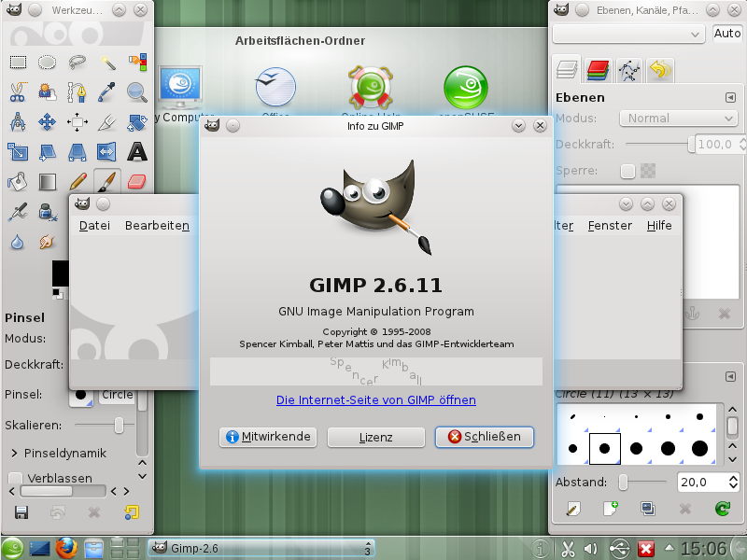Select the Shear tool
The width and height of the screenshot is (747, 560).
pyautogui.click(x=48, y=152)
